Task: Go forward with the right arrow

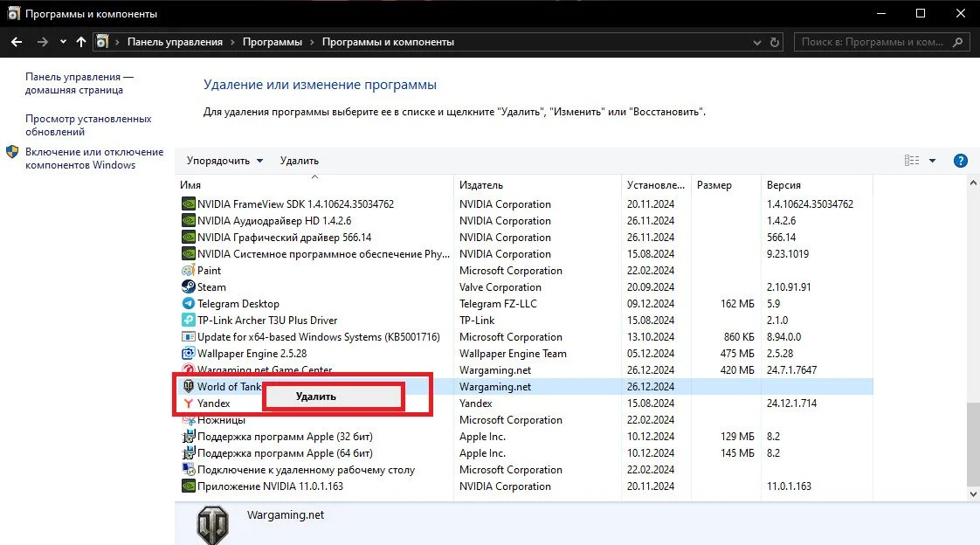Action: pos(43,42)
